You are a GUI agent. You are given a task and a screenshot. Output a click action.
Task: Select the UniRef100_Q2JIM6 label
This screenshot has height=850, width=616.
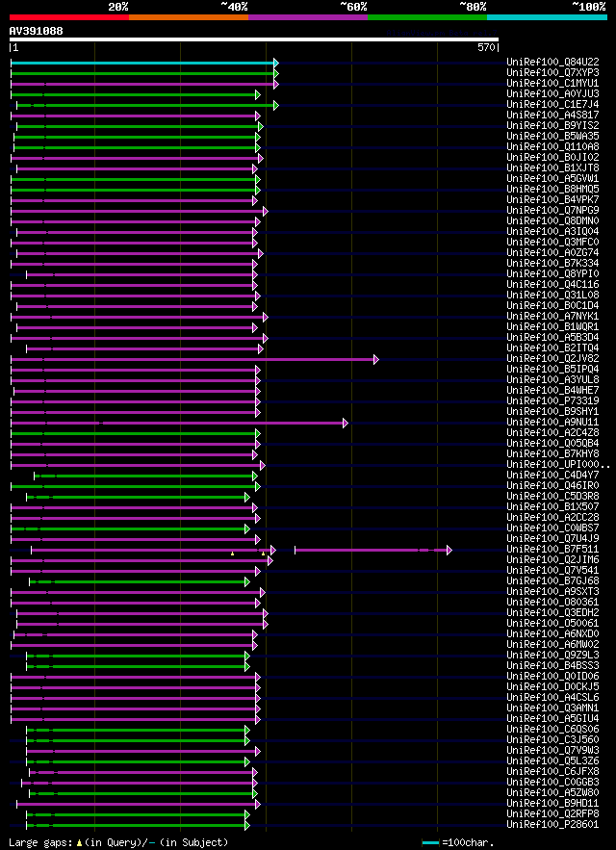pyautogui.click(x=552, y=560)
